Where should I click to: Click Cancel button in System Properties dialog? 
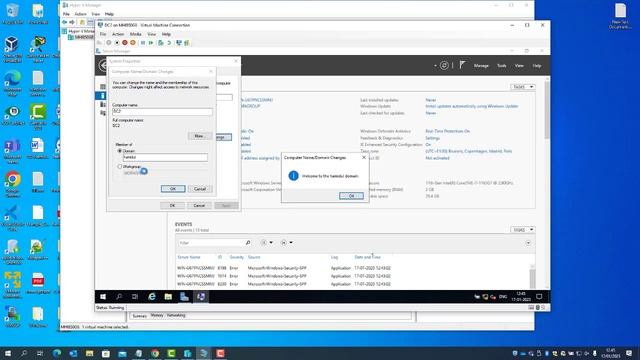199,206
